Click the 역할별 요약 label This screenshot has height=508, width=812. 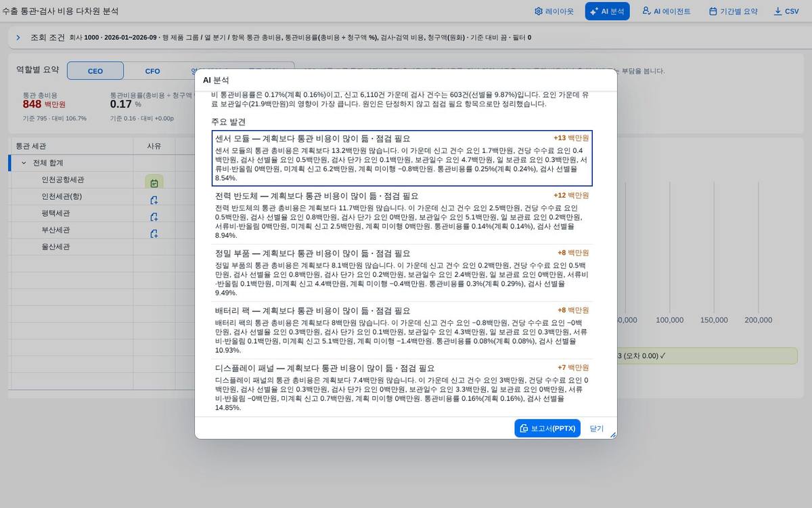click(x=37, y=70)
